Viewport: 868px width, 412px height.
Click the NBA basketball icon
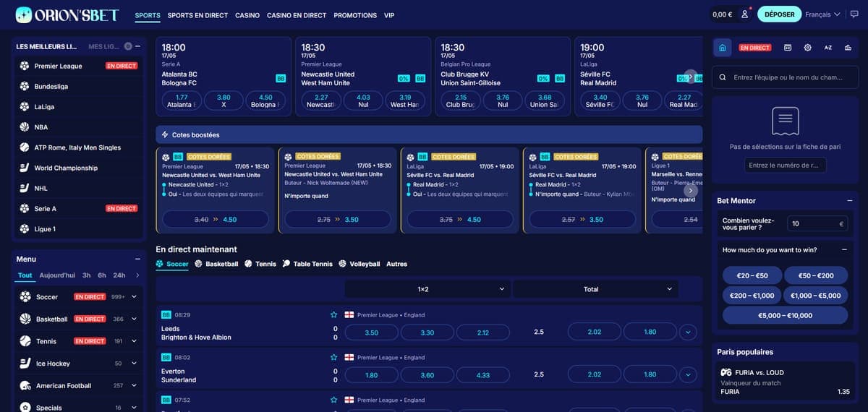[x=25, y=127]
